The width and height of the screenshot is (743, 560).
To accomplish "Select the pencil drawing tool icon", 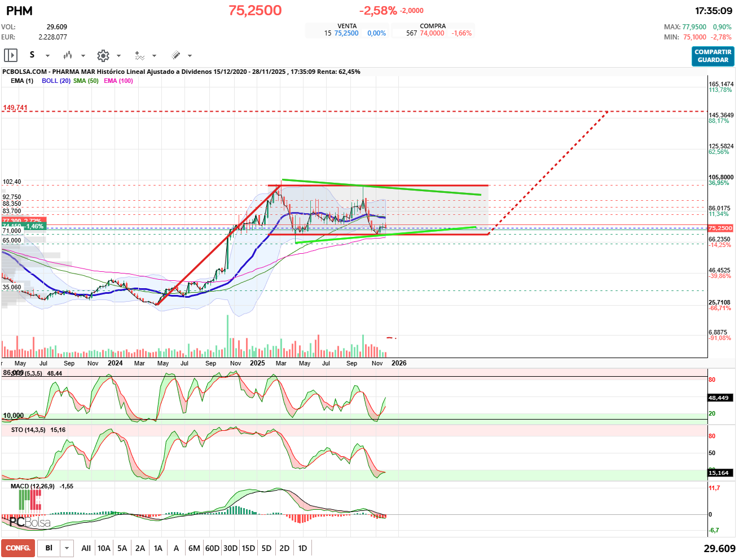I will (x=176, y=55).
